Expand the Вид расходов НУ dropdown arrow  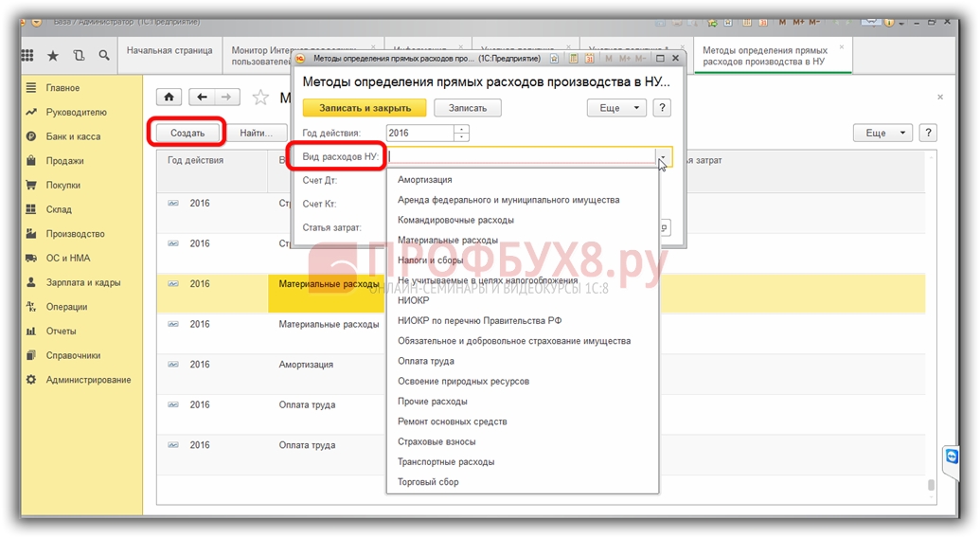tap(664, 157)
